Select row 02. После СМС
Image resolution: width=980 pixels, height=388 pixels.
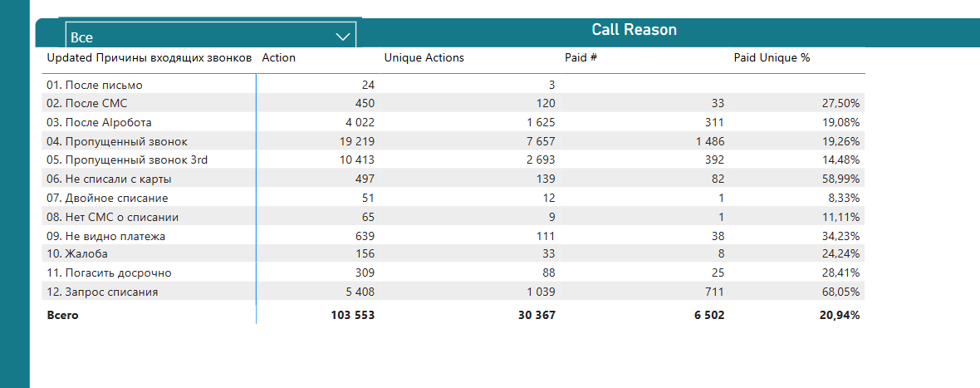453,103
